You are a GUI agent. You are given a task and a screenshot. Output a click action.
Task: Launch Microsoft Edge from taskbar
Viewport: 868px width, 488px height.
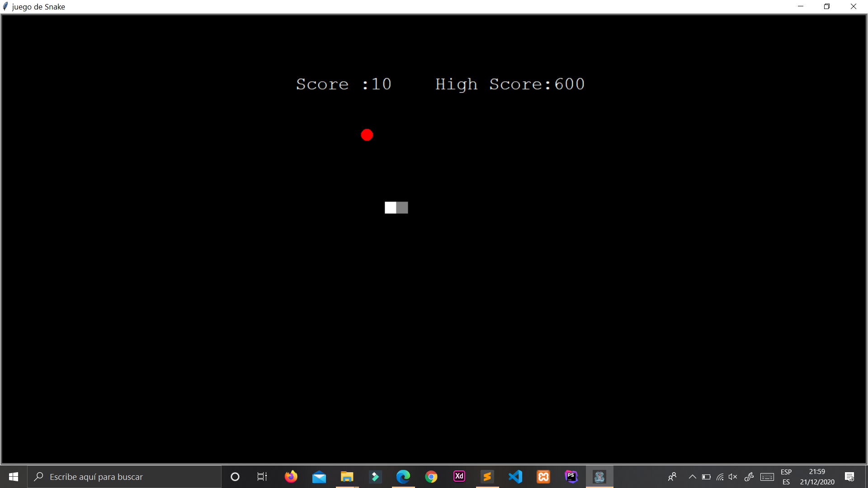click(403, 477)
